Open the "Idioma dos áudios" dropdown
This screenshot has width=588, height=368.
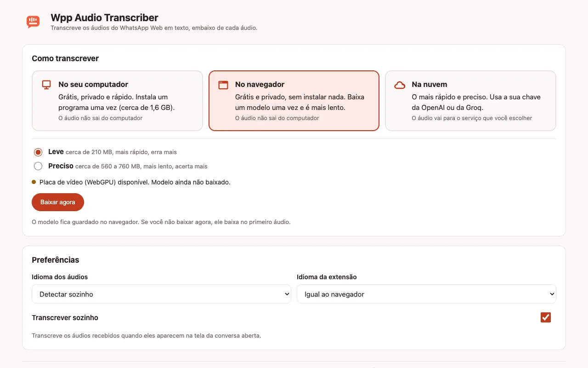pyautogui.click(x=161, y=294)
